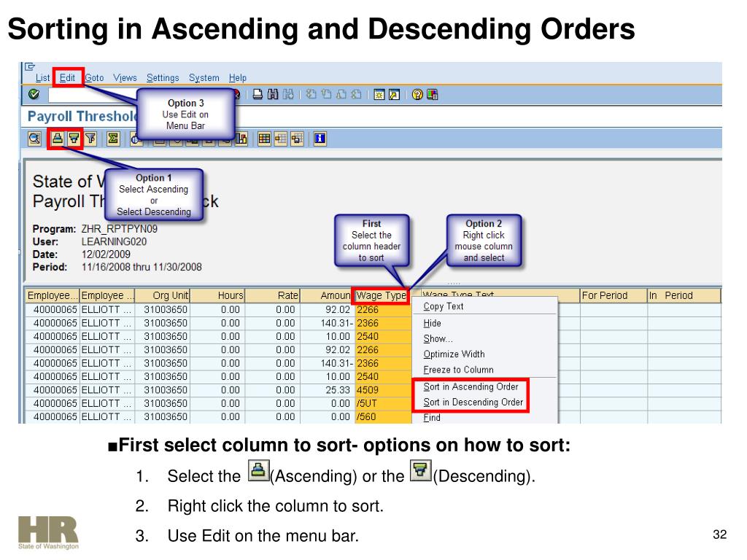Choose Optimize Width from the context menu
This screenshot has height=560, width=747.
tap(454, 354)
